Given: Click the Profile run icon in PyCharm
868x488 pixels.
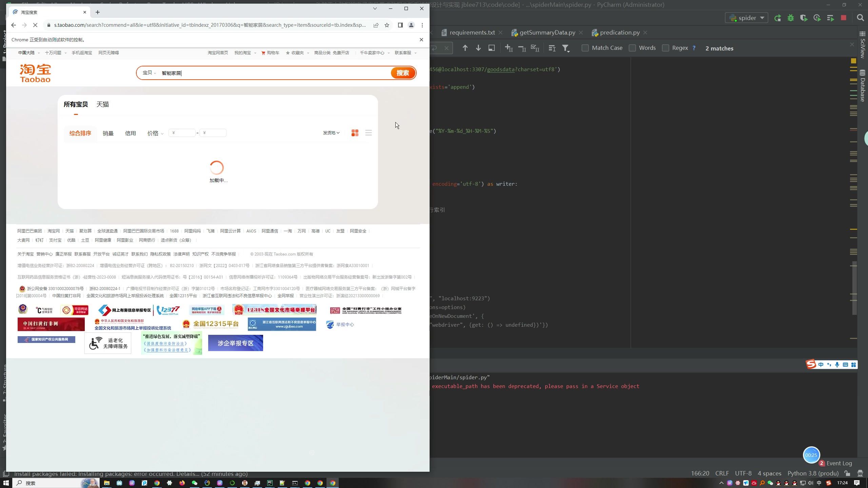Looking at the screenshot, I should [x=817, y=18].
